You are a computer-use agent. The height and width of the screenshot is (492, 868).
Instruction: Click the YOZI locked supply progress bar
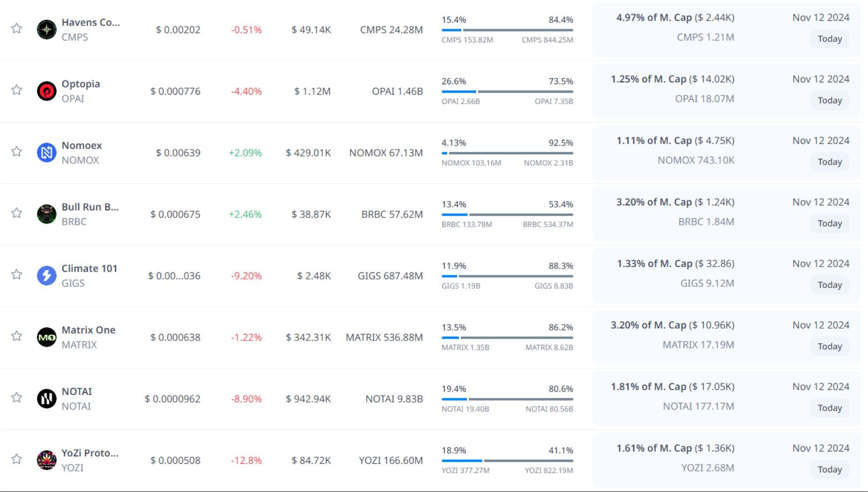click(x=507, y=461)
